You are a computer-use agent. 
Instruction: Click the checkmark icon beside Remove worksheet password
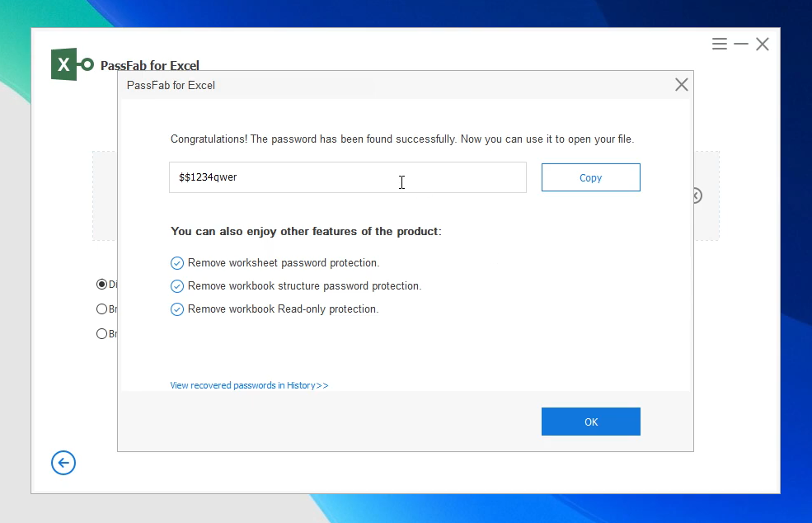[x=177, y=263]
